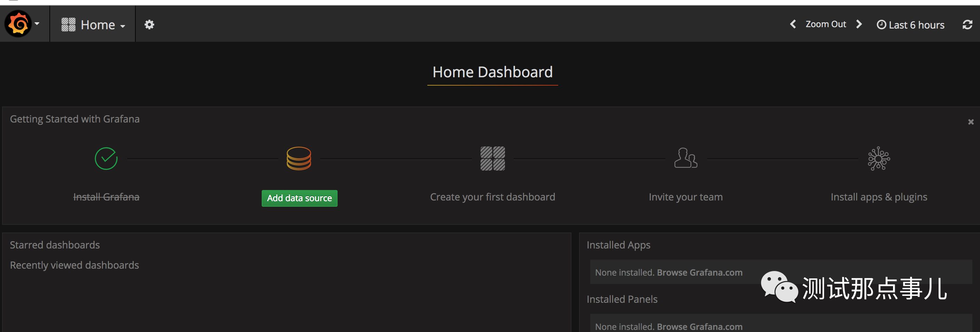Click the Installed Apps heading
The width and height of the screenshot is (980, 332).
tap(618, 245)
